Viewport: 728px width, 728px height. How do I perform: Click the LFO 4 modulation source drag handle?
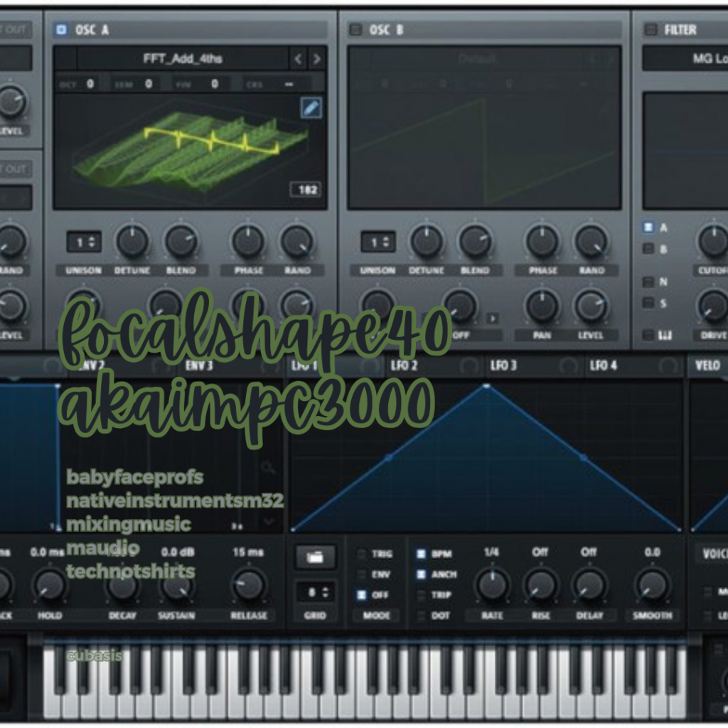(x=668, y=366)
